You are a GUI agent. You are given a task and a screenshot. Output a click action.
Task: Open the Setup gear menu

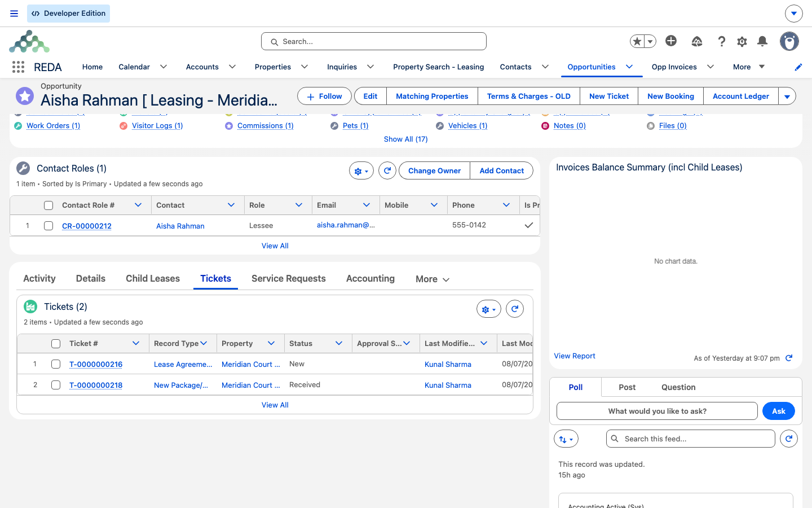point(742,41)
